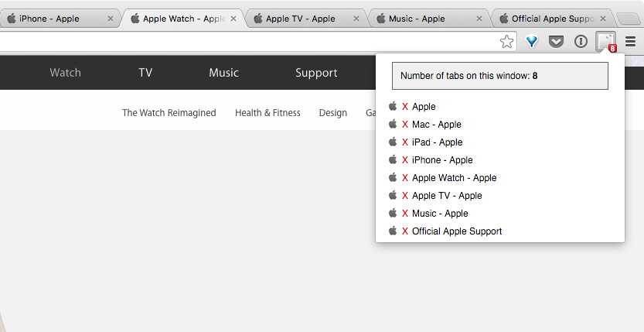This screenshot has width=644, height=332.
Task: Jump to Apple TV - Apple in popup list
Action: [447, 196]
